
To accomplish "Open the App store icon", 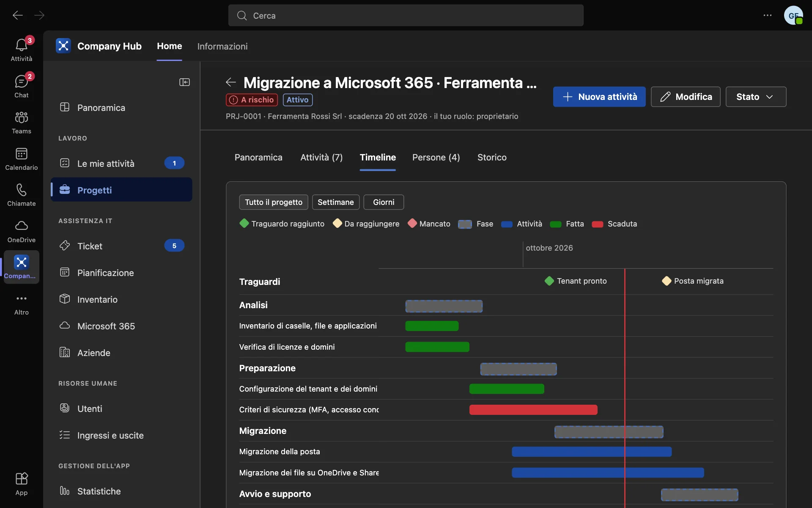I will 21,484.
